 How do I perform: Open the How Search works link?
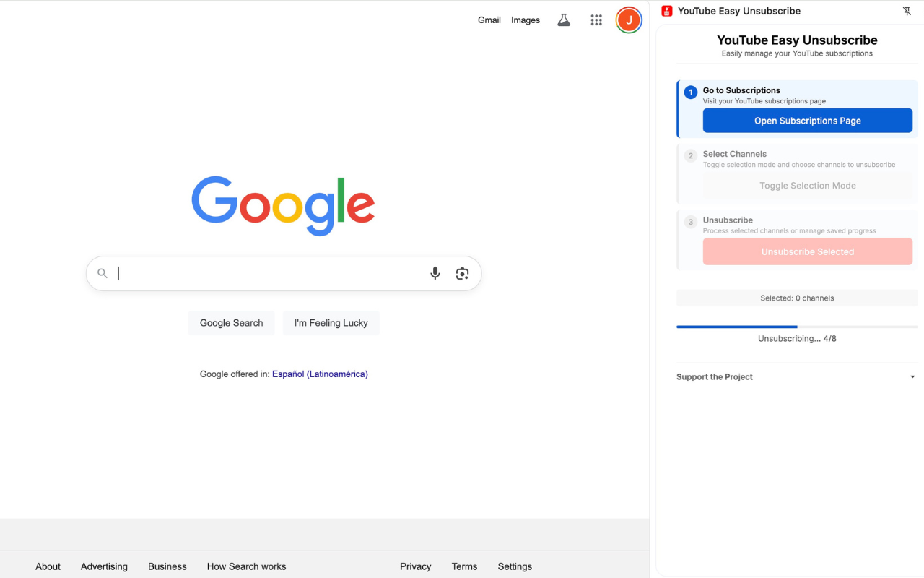click(x=247, y=566)
